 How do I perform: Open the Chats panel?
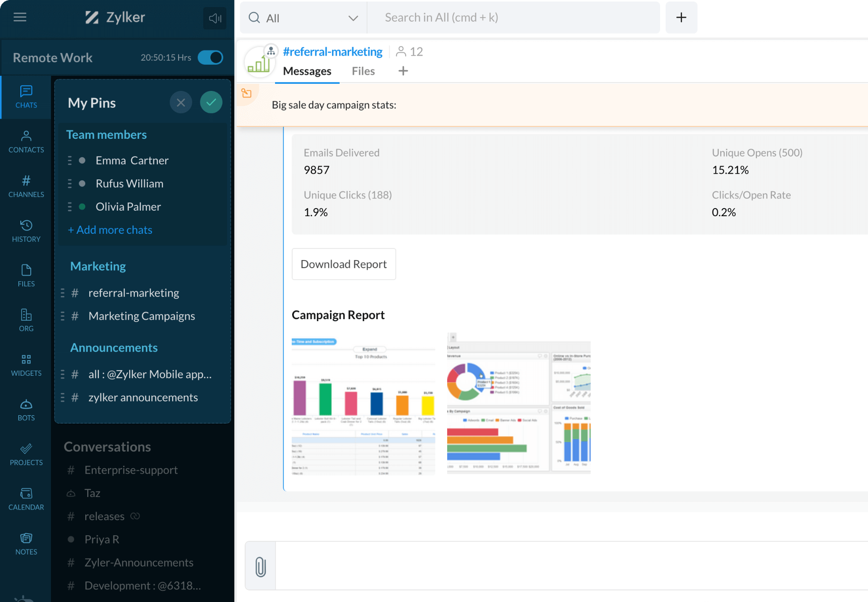pyautogui.click(x=26, y=96)
